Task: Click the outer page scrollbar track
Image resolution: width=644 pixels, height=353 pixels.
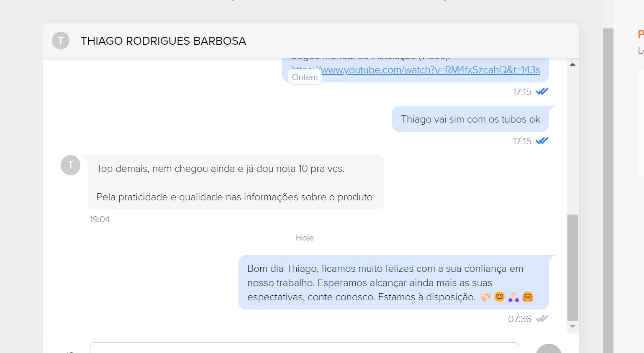Action: click(608, 191)
